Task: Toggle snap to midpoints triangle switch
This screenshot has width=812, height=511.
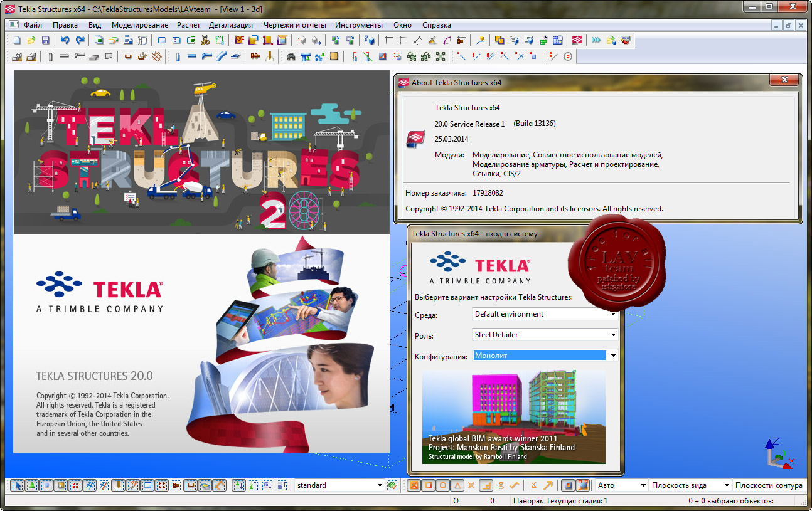Action: coord(457,485)
